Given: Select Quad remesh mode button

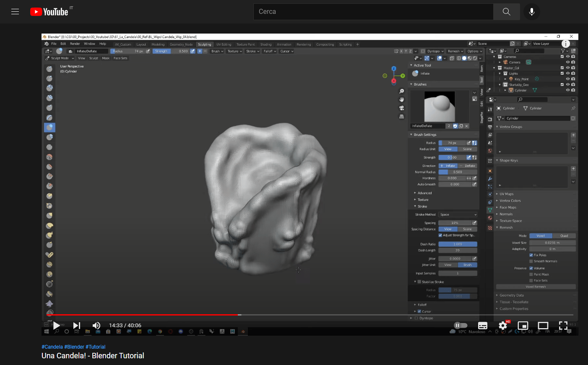Looking at the screenshot, I should [x=564, y=236].
